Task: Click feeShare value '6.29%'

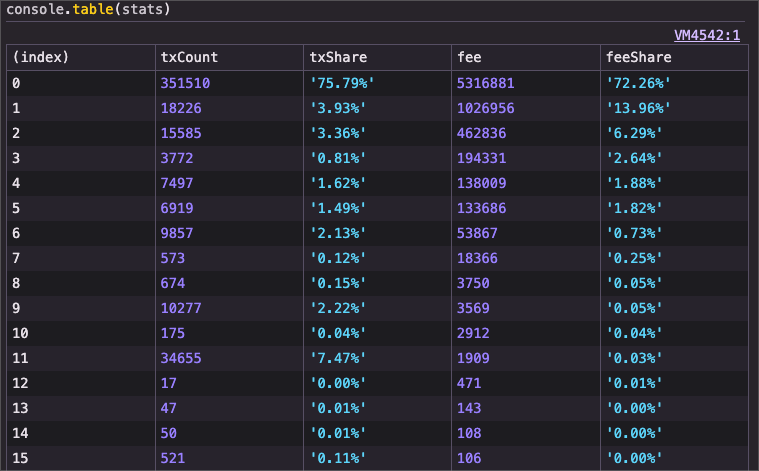Action: pyautogui.click(x=634, y=133)
